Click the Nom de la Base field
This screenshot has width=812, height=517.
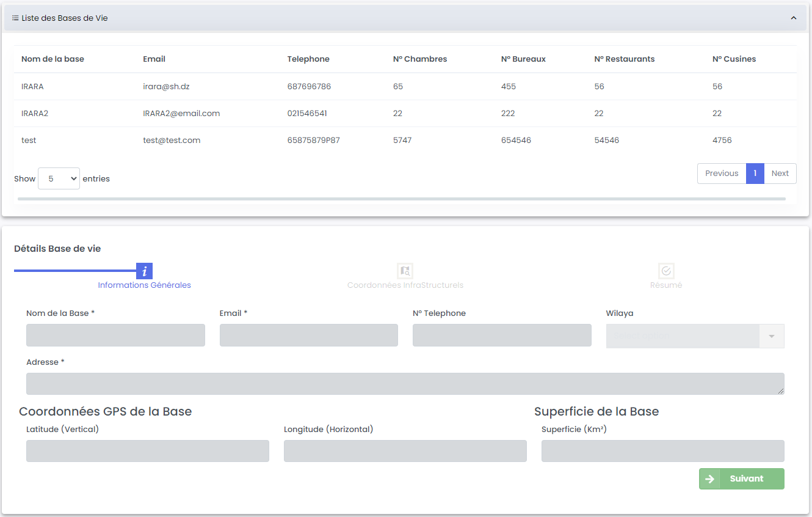[115, 335]
